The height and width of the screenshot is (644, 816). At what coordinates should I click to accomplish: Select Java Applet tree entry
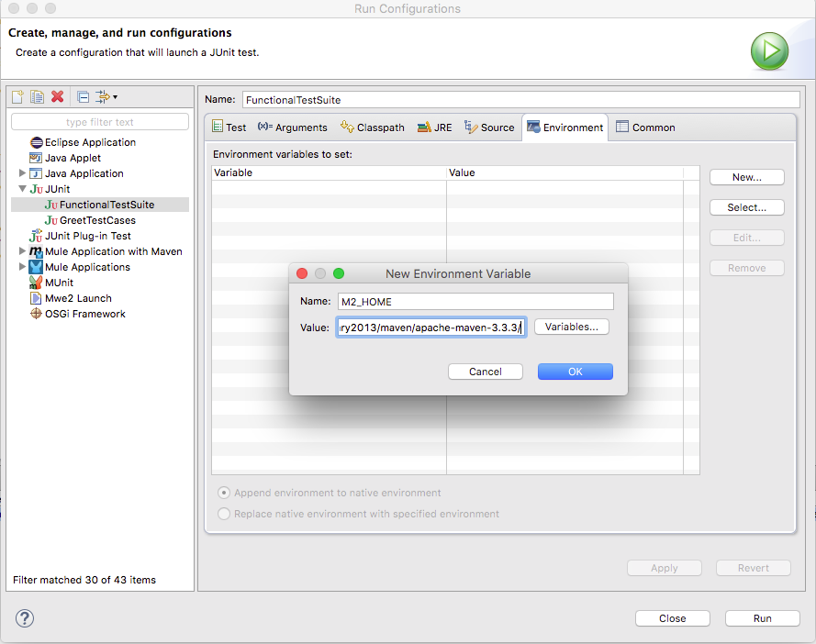point(73,158)
